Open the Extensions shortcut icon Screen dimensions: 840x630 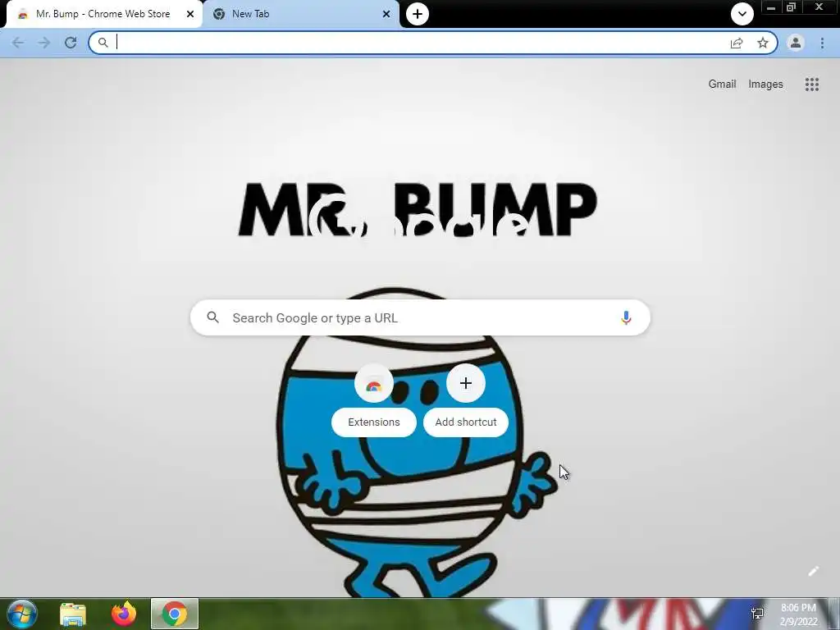[x=374, y=384]
